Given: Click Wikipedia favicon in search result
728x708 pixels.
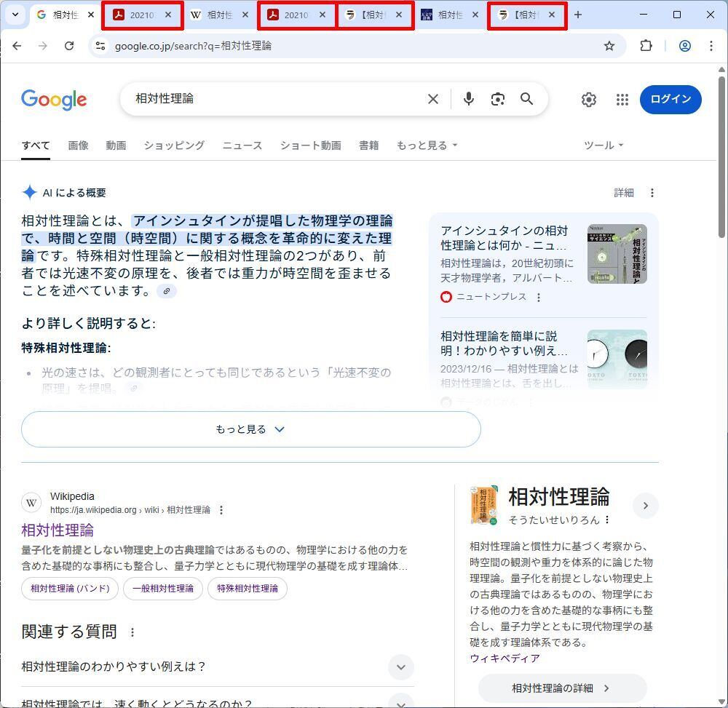Looking at the screenshot, I should (31, 503).
